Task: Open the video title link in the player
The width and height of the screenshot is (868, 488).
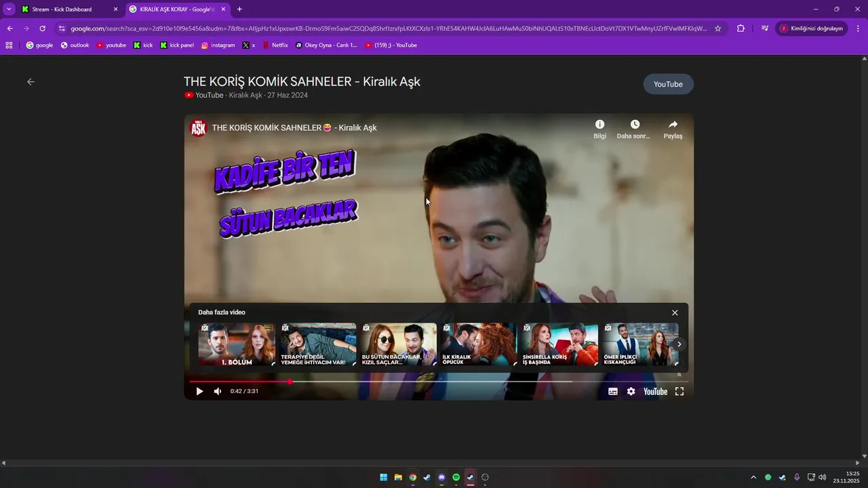Action: point(294,127)
